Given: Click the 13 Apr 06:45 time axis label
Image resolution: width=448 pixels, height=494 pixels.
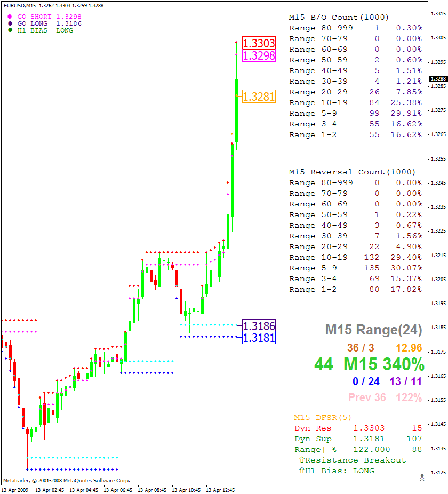Looking at the screenshot, I should point(118,490).
